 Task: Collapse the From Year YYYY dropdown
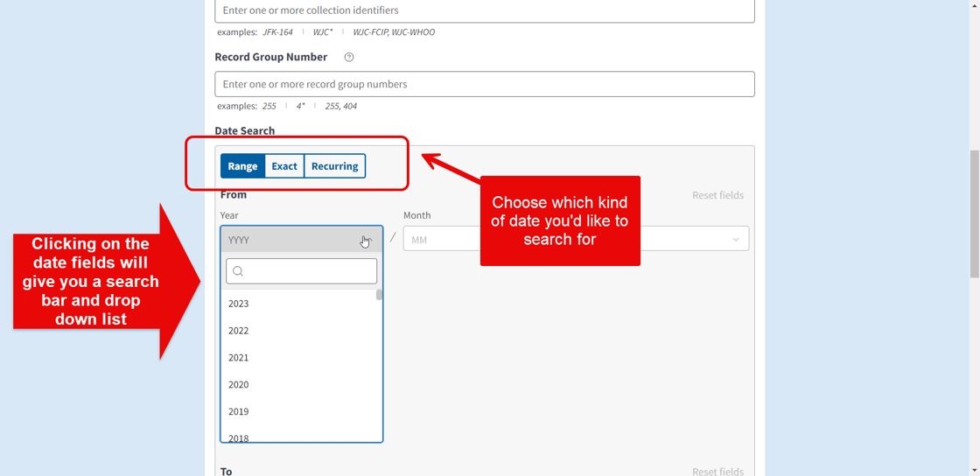click(x=301, y=240)
